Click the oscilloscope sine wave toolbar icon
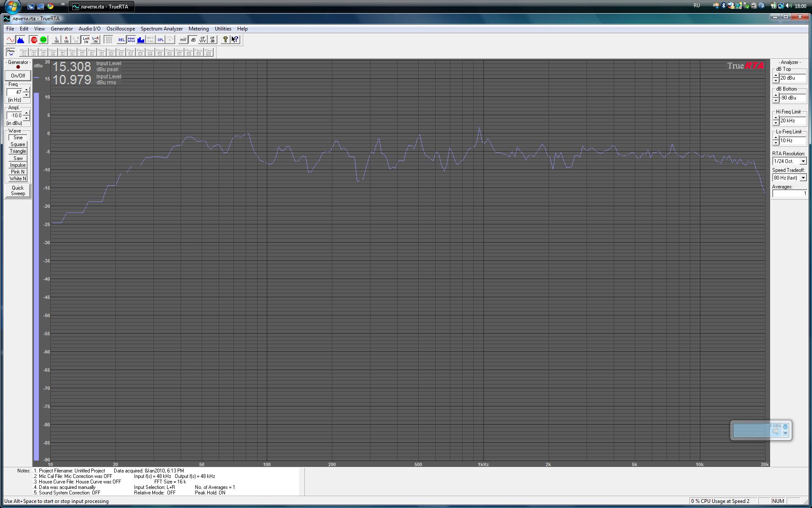The width and height of the screenshot is (812, 508). (x=11, y=40)
